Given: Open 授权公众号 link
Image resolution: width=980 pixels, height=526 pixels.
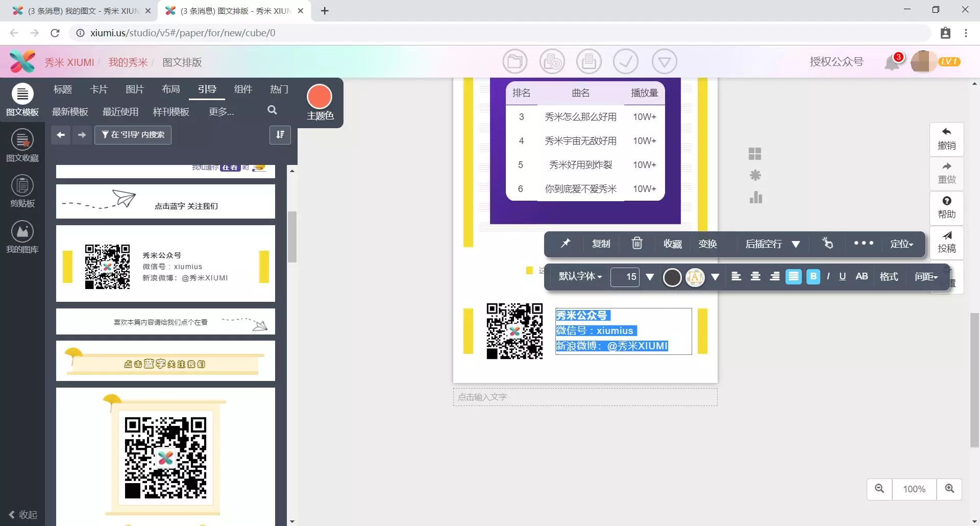Looking at the screenshot, I should pyautogui.click(x=836, y=62).
